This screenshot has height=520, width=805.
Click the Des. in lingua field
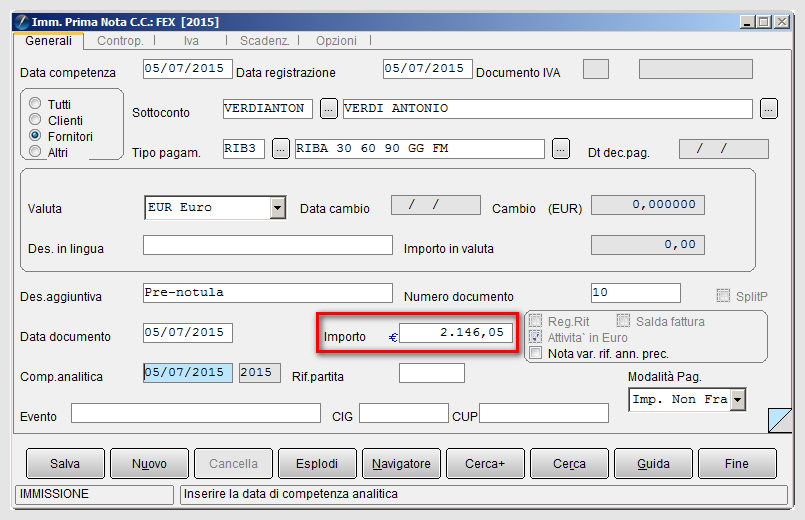click(268, 245)
